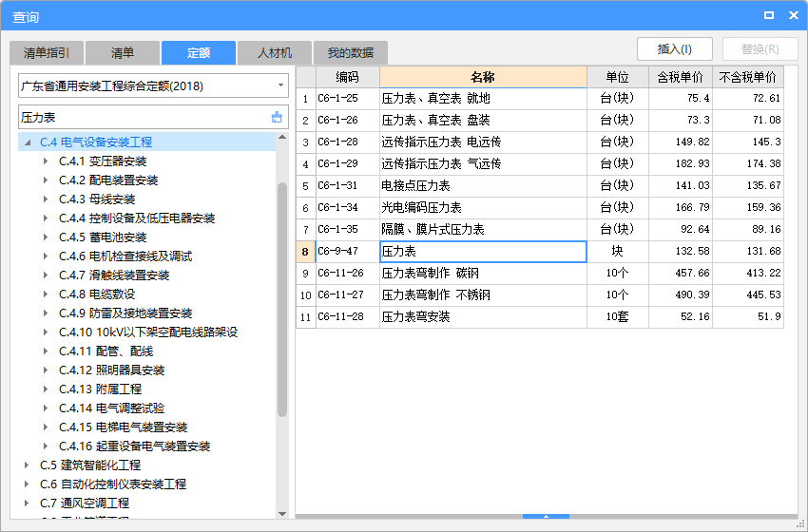The width and height of the screenshot is (808, 532).
Task: Click the 光电编码压力表 name cell
Action: pos(483,208)
